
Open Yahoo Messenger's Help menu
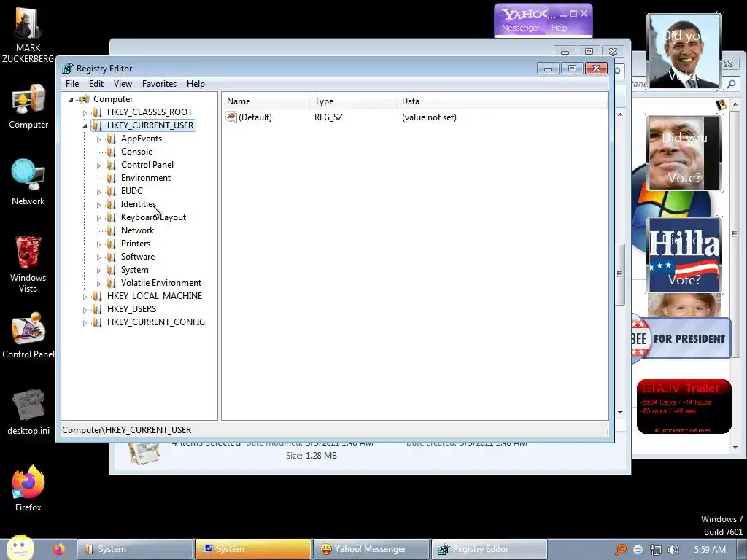560,28
